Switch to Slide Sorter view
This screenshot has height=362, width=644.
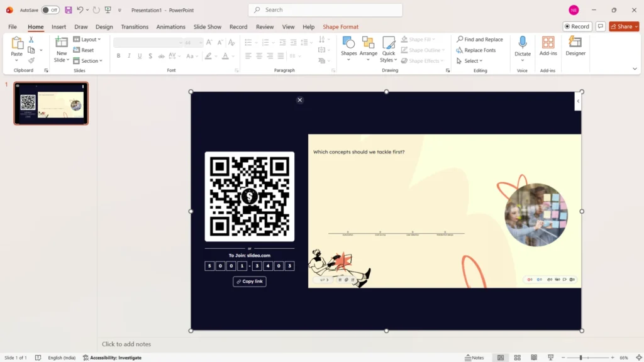(517, 358)
